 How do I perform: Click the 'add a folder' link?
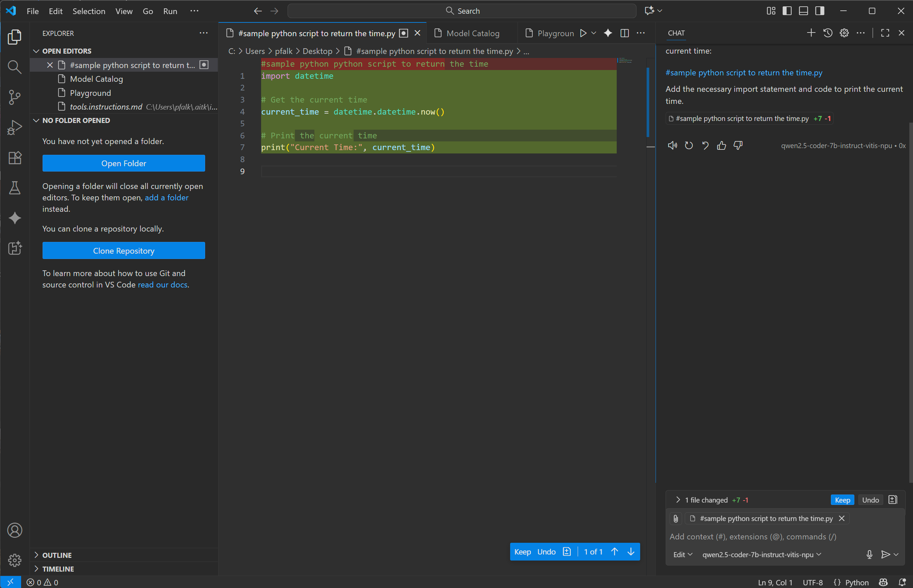tap(167, 198)
